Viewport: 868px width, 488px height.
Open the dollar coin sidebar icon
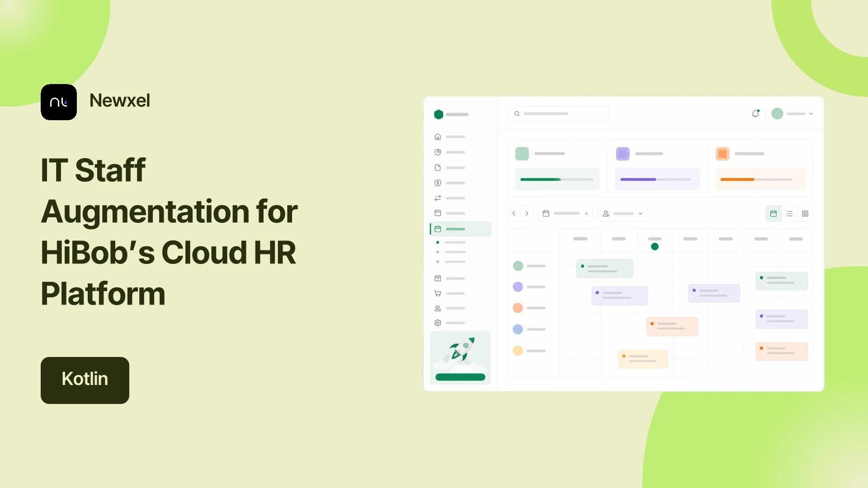438,183
